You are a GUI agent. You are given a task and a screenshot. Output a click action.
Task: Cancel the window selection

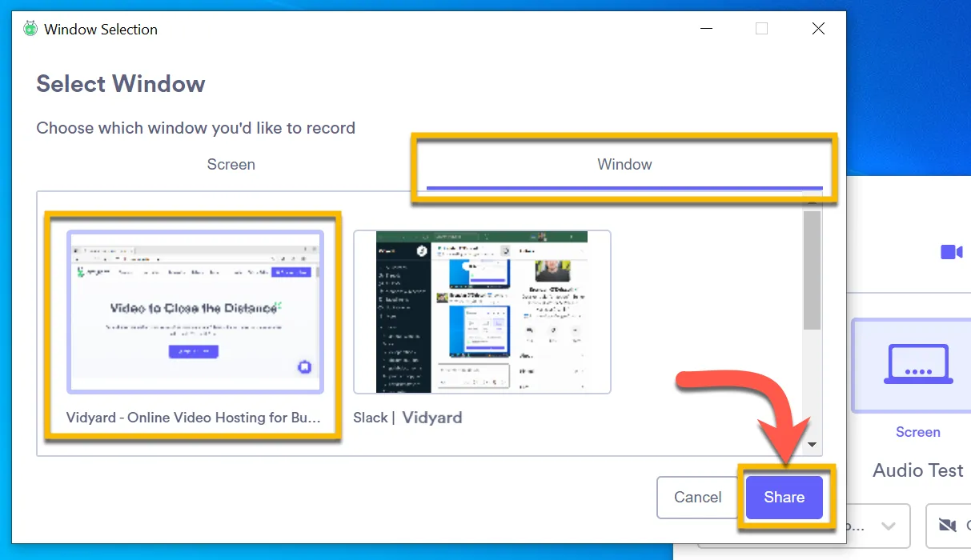point(697,498)
